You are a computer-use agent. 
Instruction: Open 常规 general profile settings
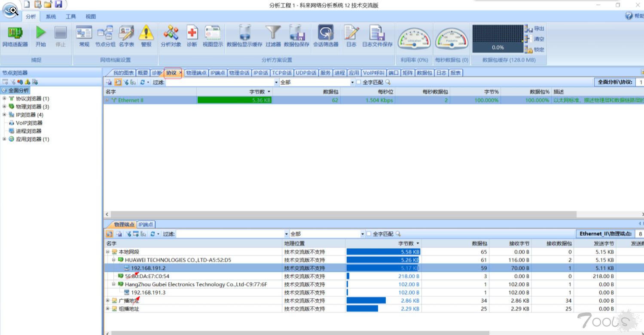coord(84,37)
